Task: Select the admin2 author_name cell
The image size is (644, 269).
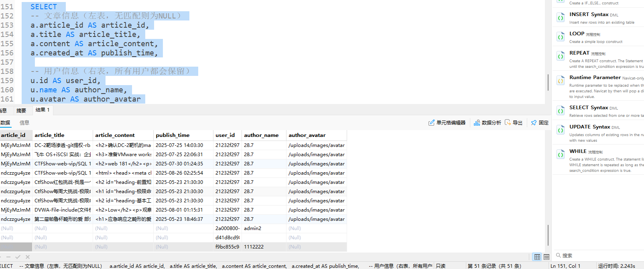Action: coord(252,228)
